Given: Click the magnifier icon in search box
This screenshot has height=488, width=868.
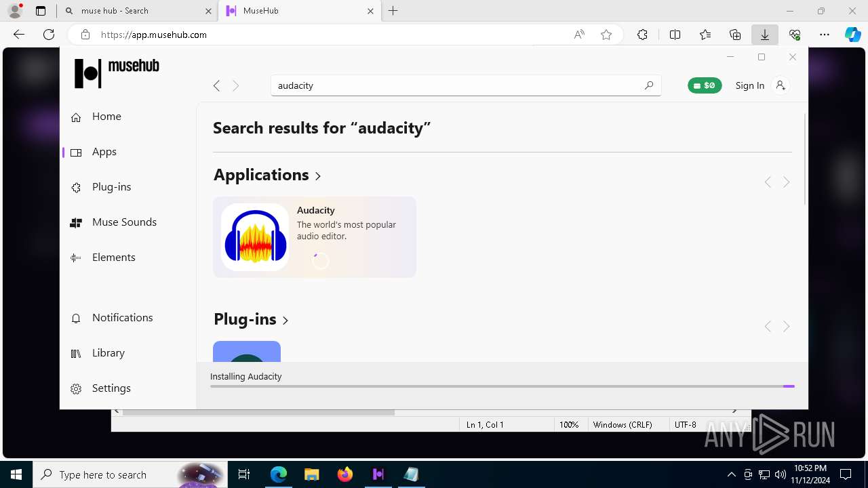Looking at the screenshot, I should tap(649, 85).
